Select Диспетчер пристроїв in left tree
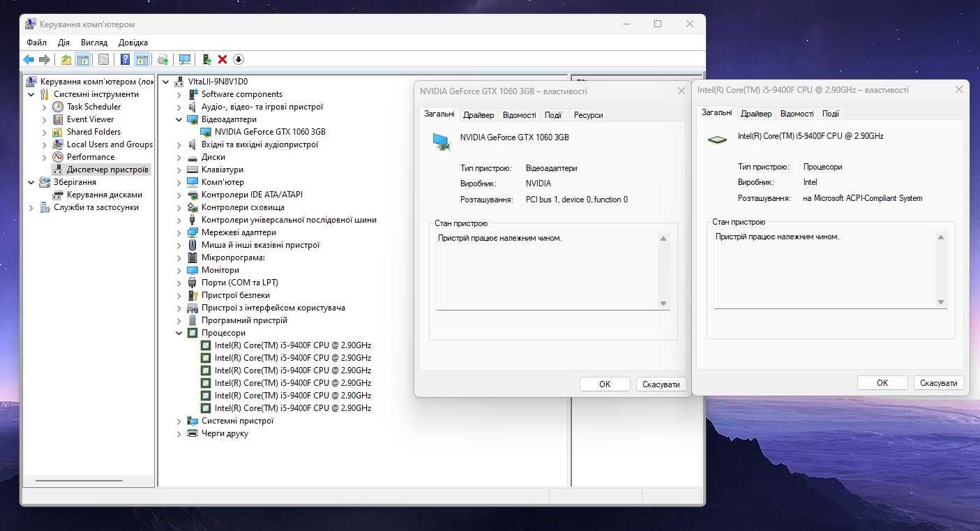The height and width of the screenshot is (531, 980). click(x=107, y=170)
